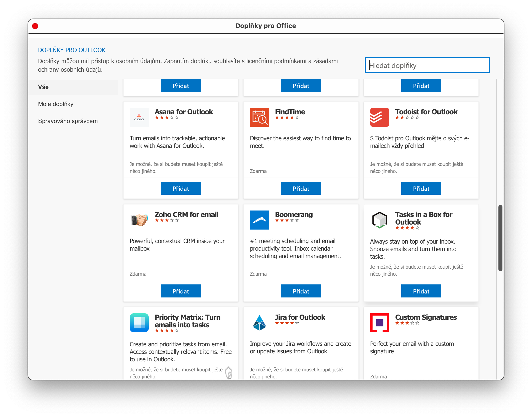
Task: Click the Asana for Outlook icon
Action: click(139, 117)
